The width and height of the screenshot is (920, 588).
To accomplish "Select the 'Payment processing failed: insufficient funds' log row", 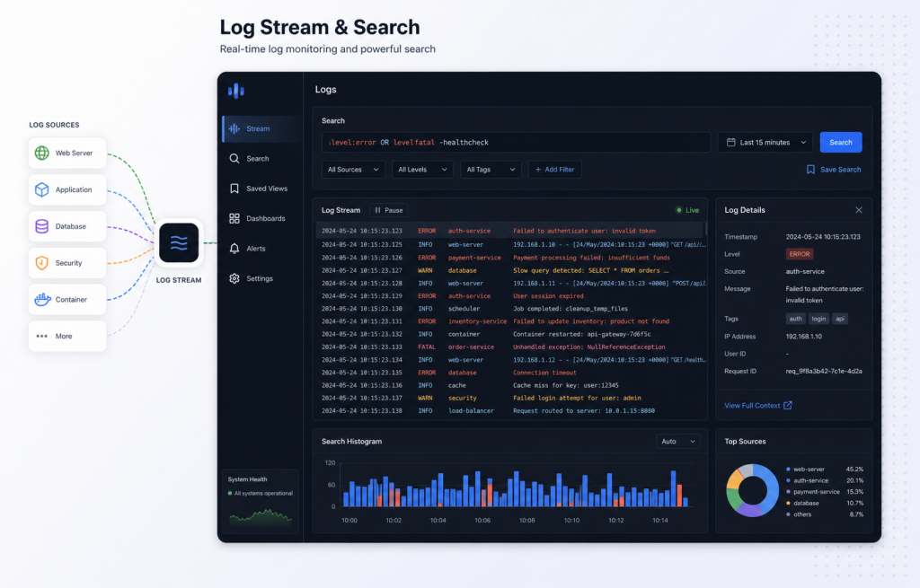I will (x=510, y=258).
